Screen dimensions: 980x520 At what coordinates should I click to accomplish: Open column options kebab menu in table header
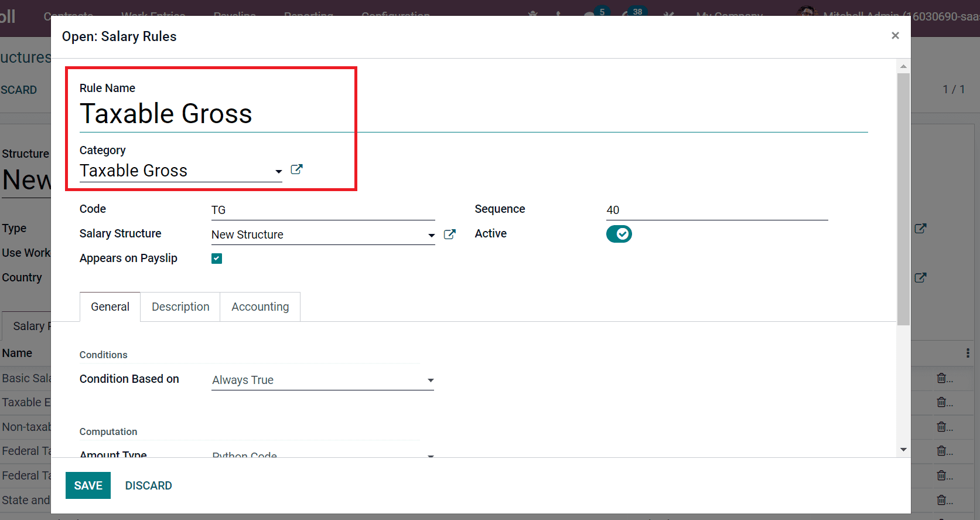968,353
